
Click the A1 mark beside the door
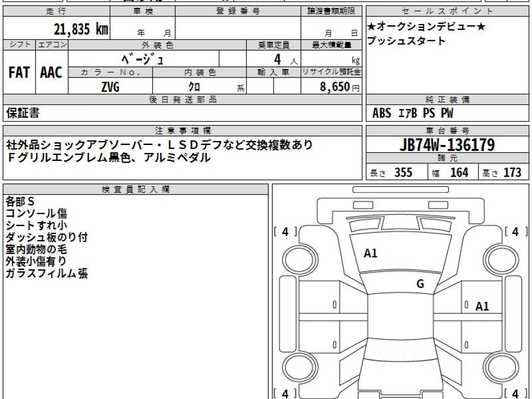482,306
